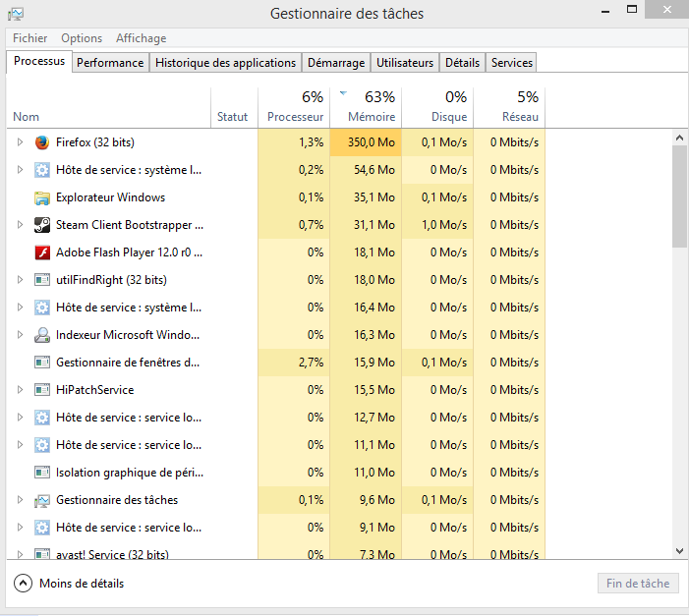Click the vertical scrollbar thumb
This screenshot has width=689, height=616.
point(679,196)
